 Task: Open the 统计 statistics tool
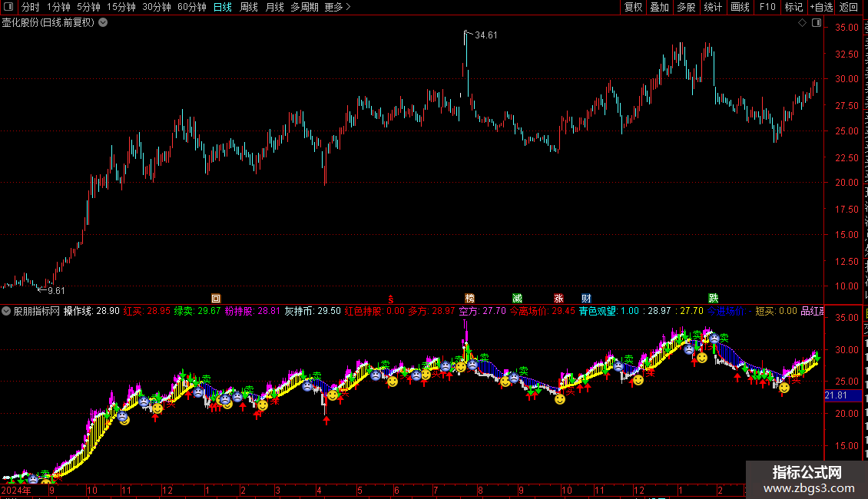[x=712, y=7]
